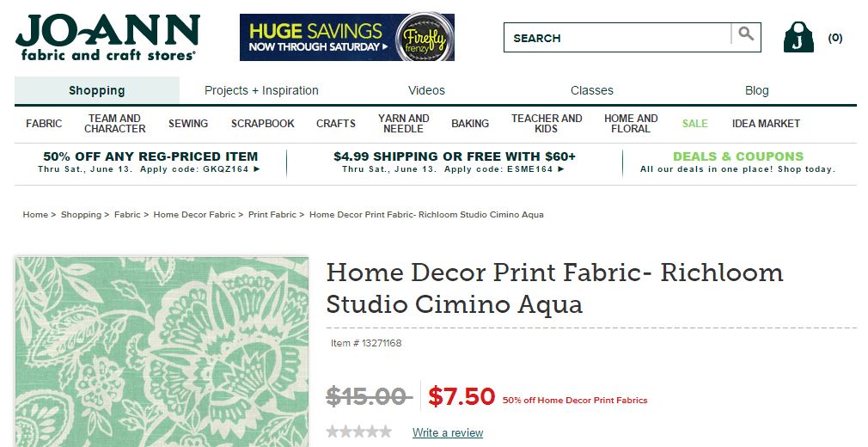Switch to the Projects + Inspiration tab
868x447 pixels.
pos(261,90)
